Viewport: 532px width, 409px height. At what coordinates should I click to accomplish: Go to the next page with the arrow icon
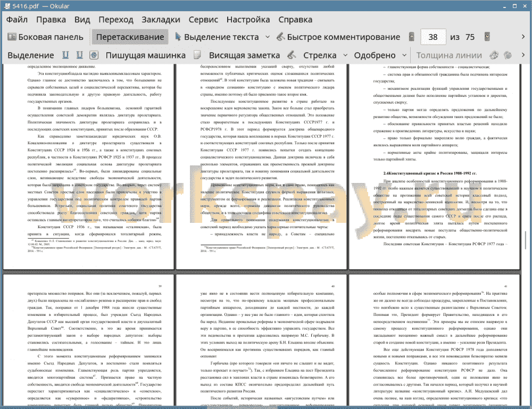(x=487, y=37)
